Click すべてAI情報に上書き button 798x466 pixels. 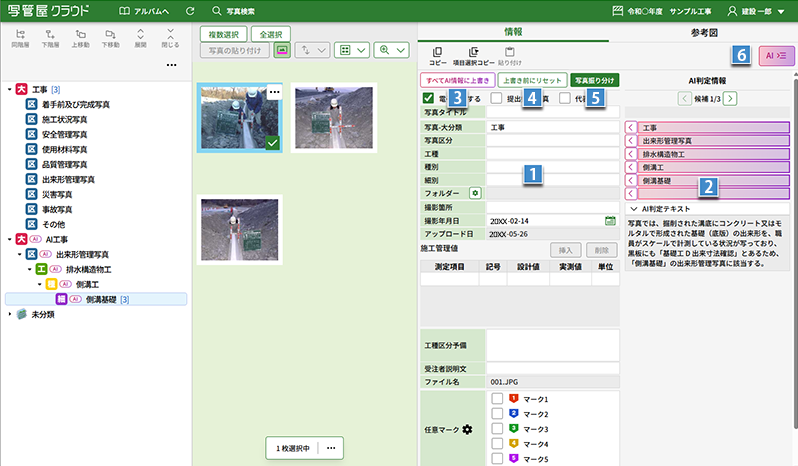[x=458, y=80]
